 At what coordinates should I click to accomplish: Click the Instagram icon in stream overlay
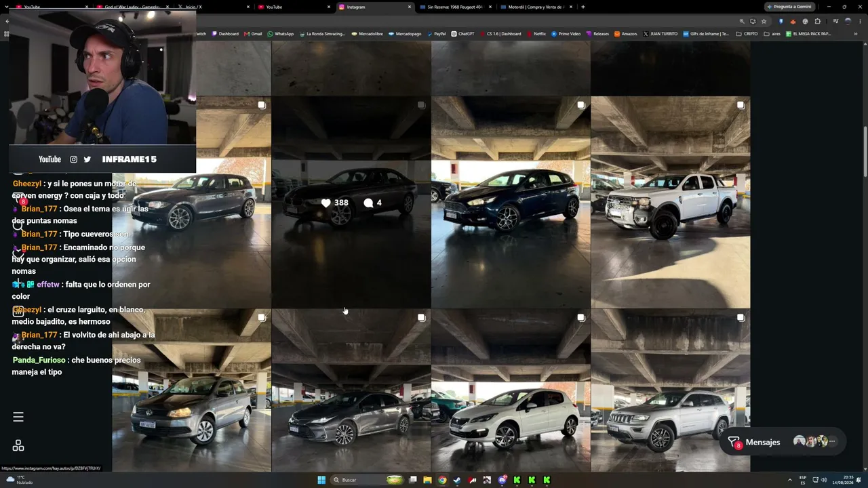click(73, 159)
